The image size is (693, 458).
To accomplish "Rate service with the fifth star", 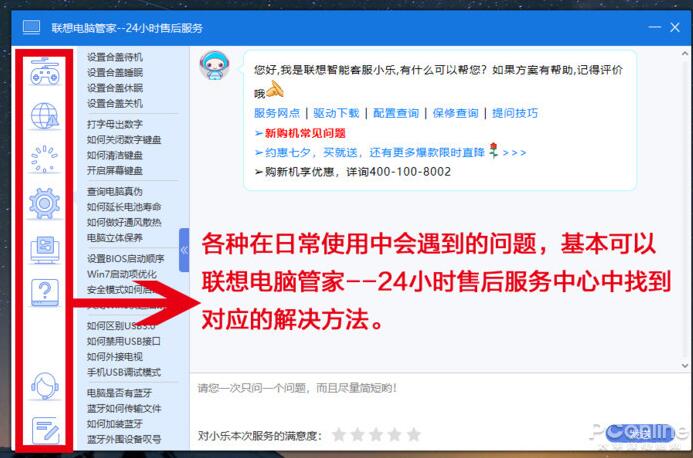I will [x=414, y=435].
